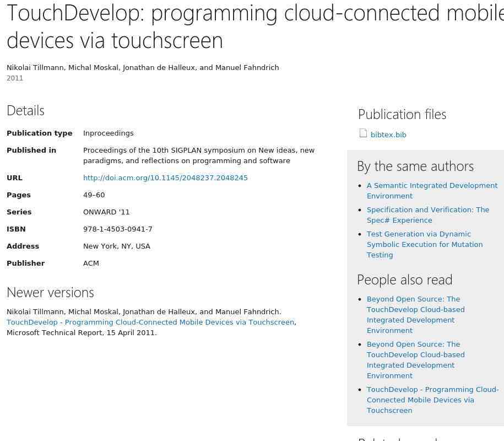Click the 'Address' label
Screen dimensions: 504x441
click(23, 246)
